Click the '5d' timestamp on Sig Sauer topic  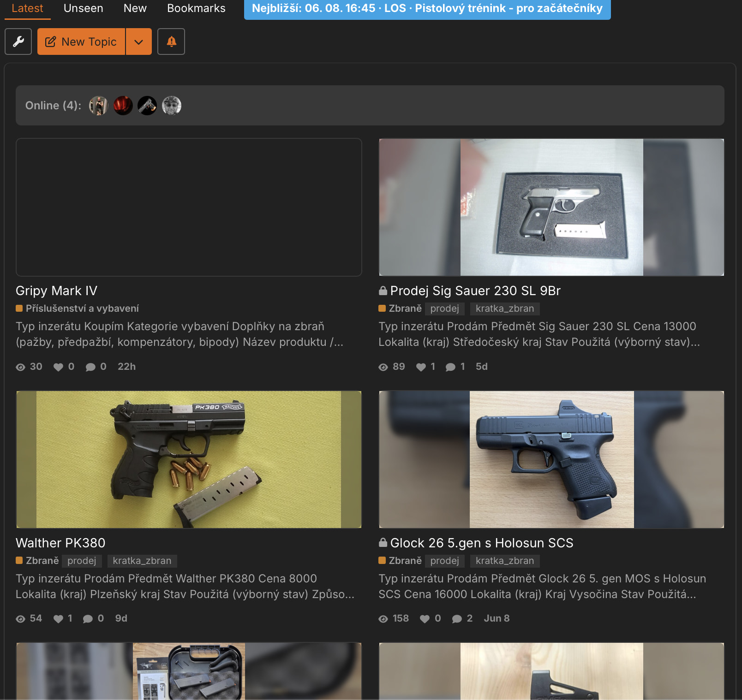[482, 367]
